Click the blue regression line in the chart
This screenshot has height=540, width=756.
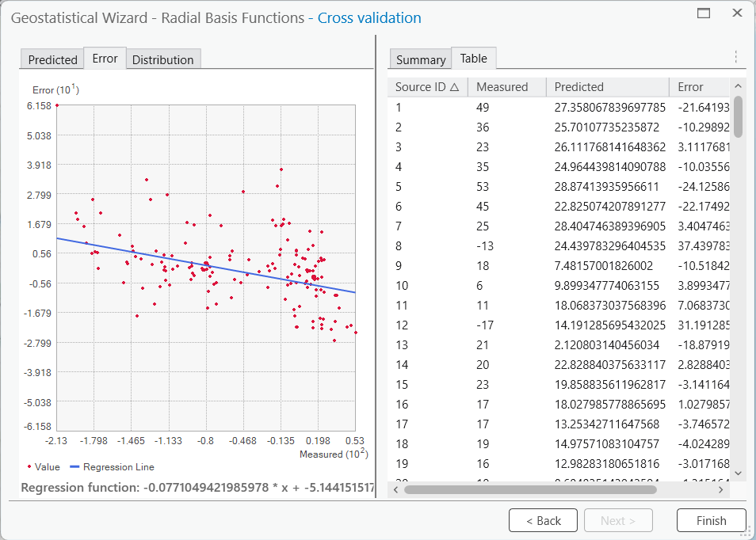(x=206, y=265)
